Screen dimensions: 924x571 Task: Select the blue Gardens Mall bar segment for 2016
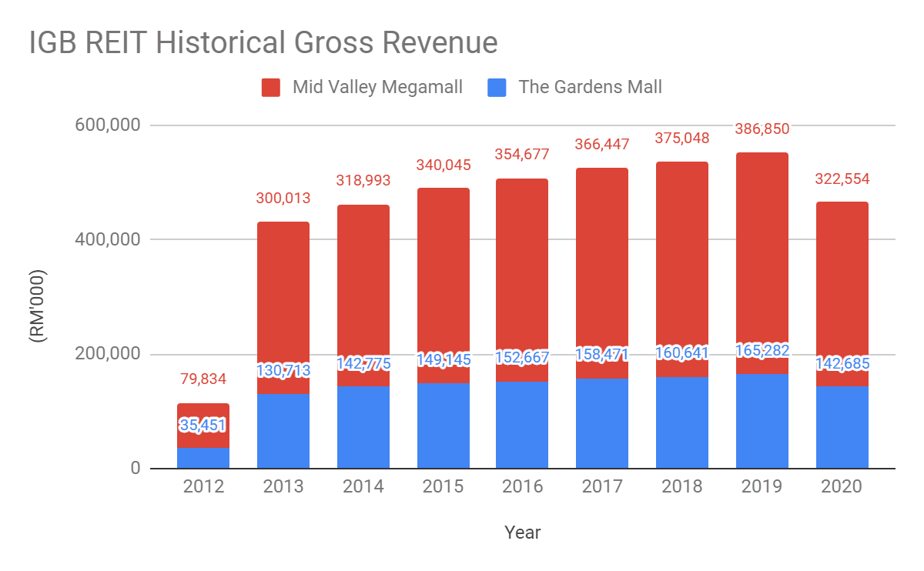coord(522,425)
